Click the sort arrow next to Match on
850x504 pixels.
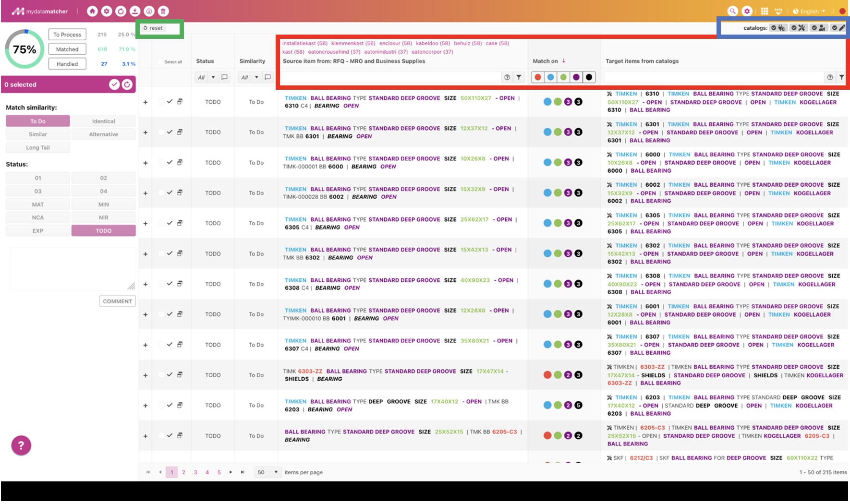564,61
